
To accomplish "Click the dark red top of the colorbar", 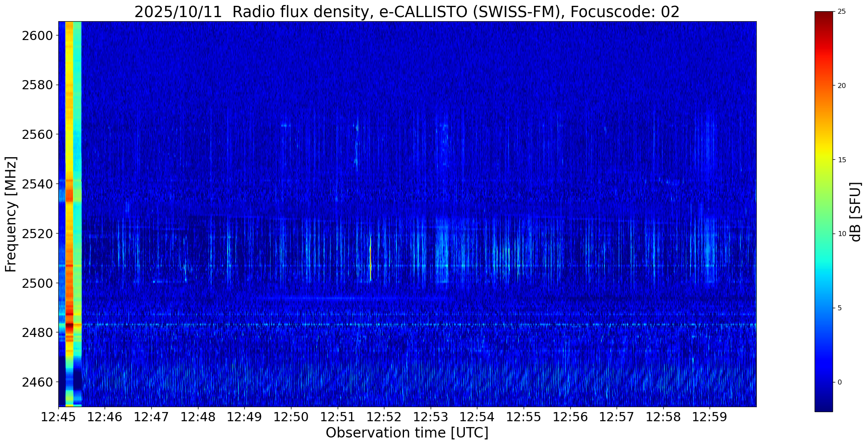I will click(x=823, y=17).
